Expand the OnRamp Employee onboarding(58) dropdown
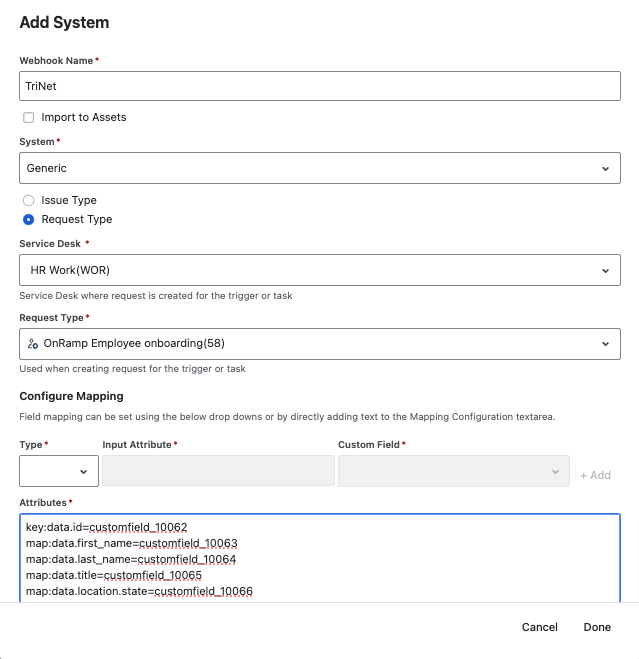The image size is (639, 659). point(320,344)
